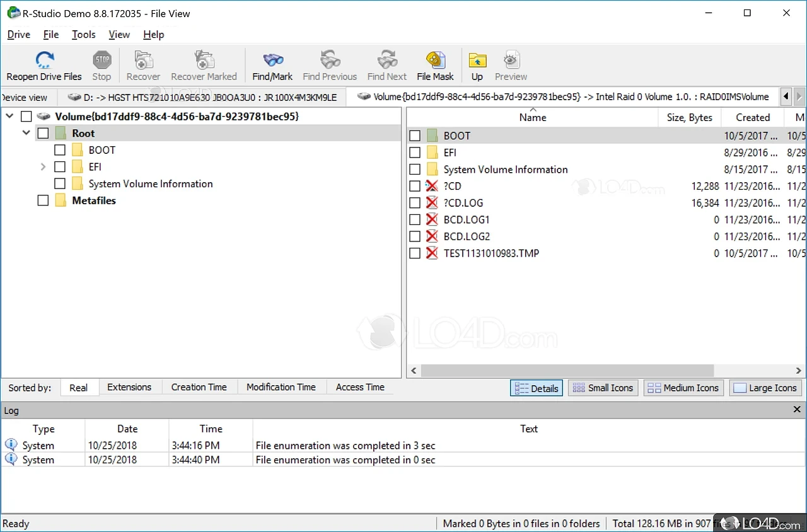The width and height of the screenshot is (807, 532).
Task: Open the File Mask tool
Action: pyautogui.click(x=435, y=60)
